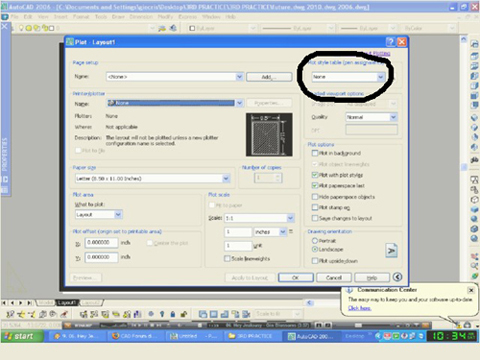Viewport: 480px width, 360px height.
Task: Click the last layout-navigation arrow at bottom left
Action: tap(30, 303)
